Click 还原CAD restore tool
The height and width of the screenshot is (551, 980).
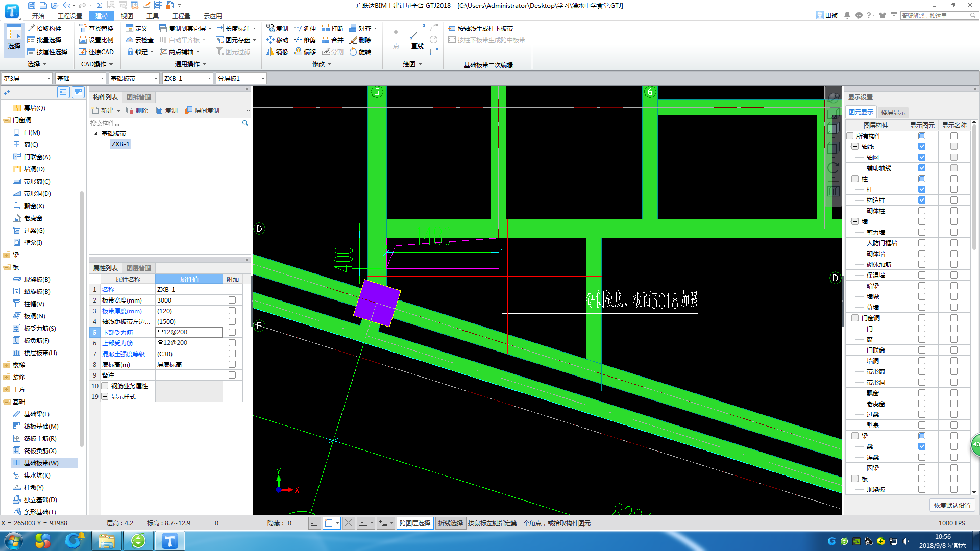point(96,52)
